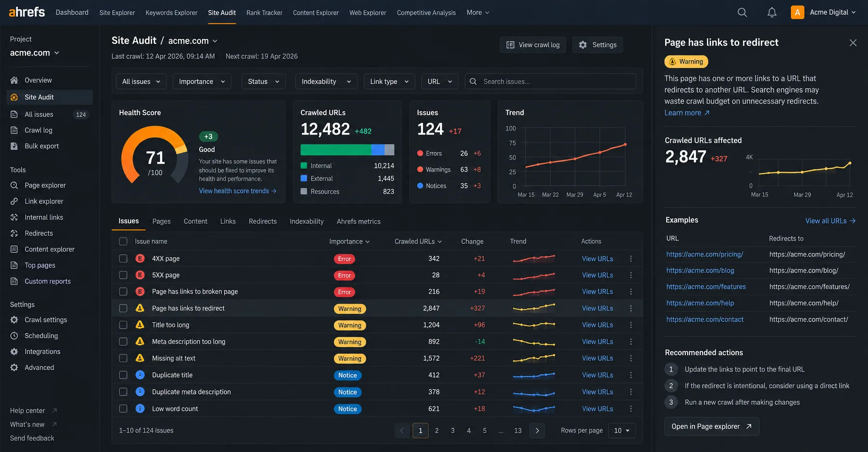
Task: Click the Settings button in header
Action: coord(598,45)
